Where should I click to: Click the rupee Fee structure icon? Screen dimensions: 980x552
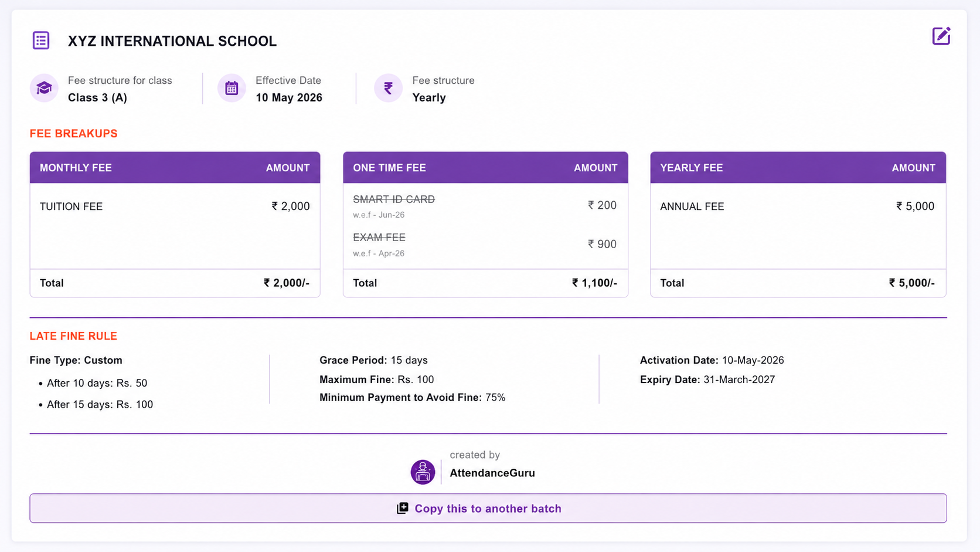[x=388, y=89]
